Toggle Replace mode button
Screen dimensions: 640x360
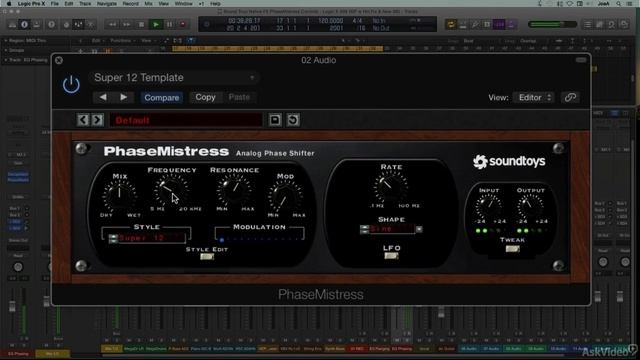coord(463,24)
